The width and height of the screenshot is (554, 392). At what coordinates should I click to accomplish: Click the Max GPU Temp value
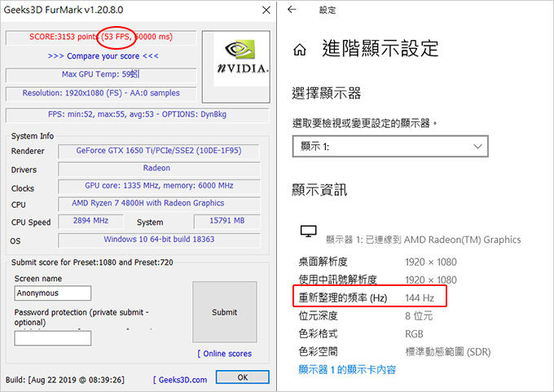point(101,74)
